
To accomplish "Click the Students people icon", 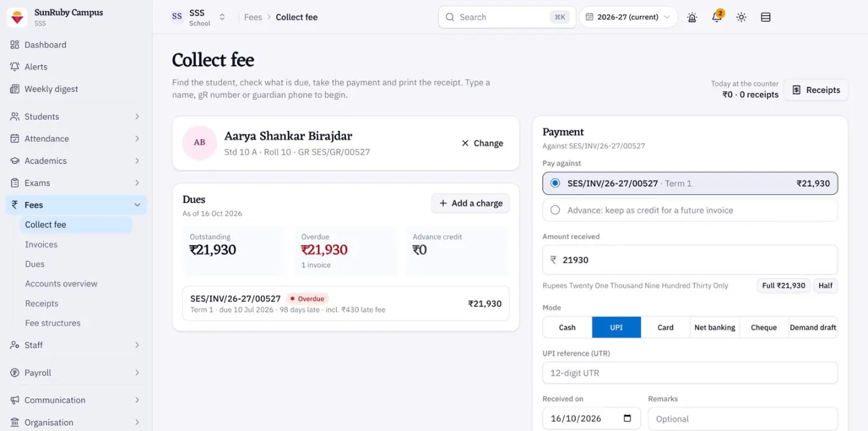I will [15, 117].
